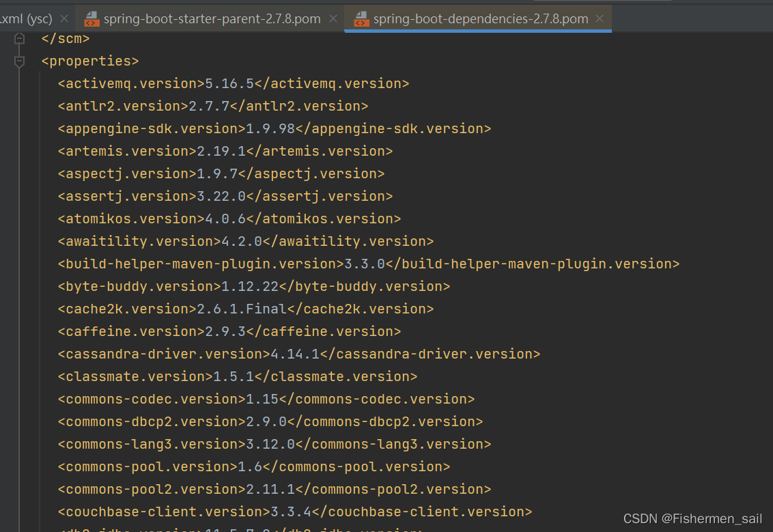Click assertj.version value 3.22.0

tap(221, 196)
